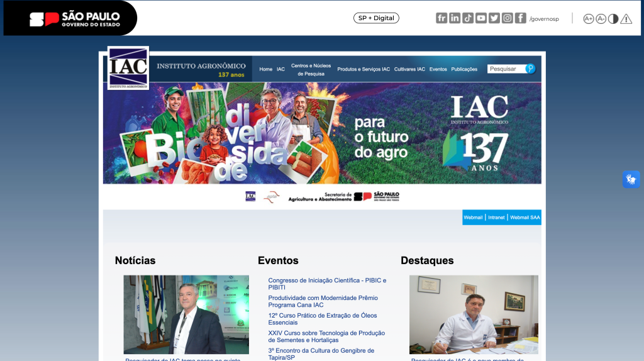Screen dimensions: 644x361
Task: Open Congresso de Iniciação Científica event link
Action: point(327,284)
